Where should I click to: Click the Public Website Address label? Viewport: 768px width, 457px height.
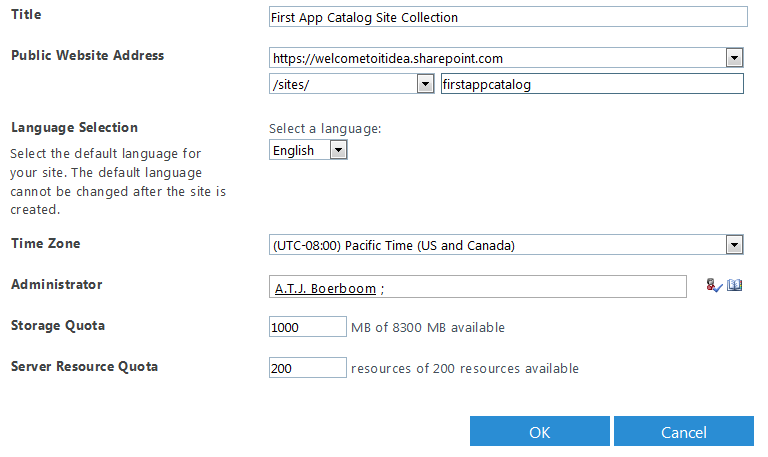coord(87,55)
